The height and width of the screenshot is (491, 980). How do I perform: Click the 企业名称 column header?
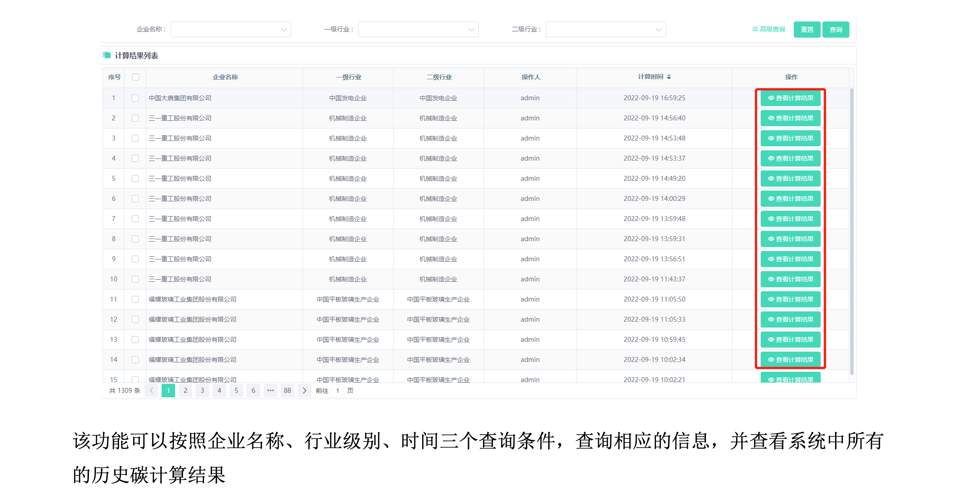[225, 77]
